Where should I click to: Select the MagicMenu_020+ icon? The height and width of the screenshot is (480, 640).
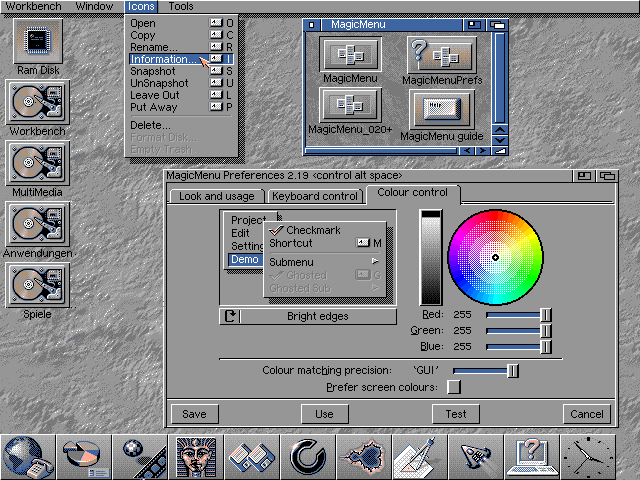click(350, 104)
